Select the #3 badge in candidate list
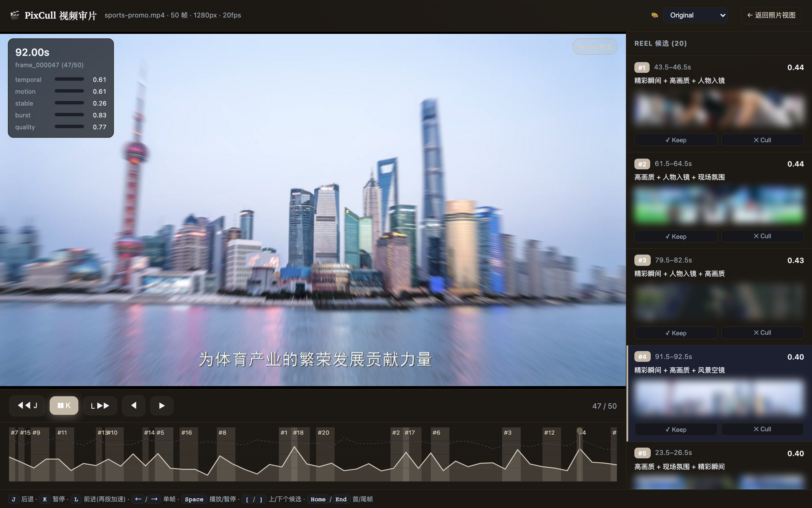This screenshot has width=812, height=508. [x=642, y=260]
